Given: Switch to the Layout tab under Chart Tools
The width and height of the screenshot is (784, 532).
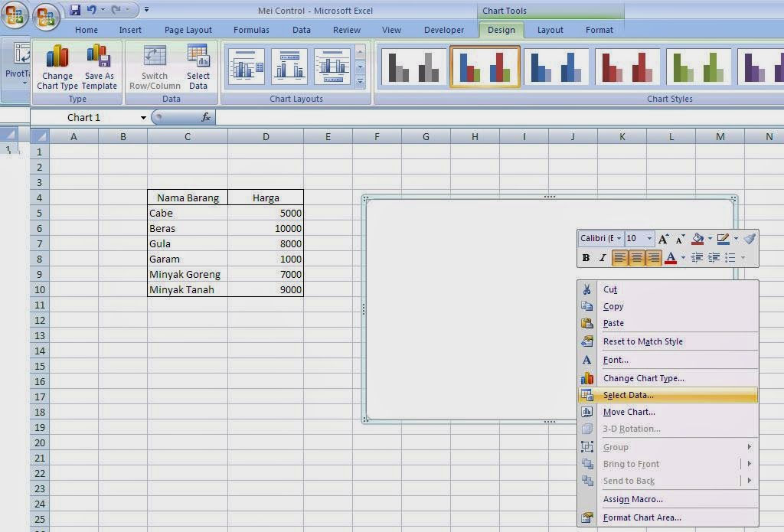Looking at the screenshot, I should pos(550,30).
